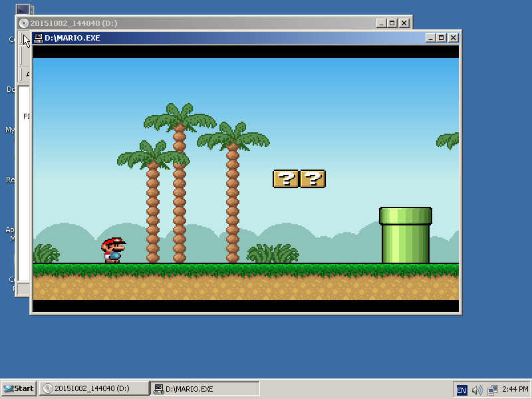Image resolution: width=532 pixels, height=399 pixels.
Task: Switch to the 20151002_144040 (D:) taskbar button
Action: click(x=94, y=388)
